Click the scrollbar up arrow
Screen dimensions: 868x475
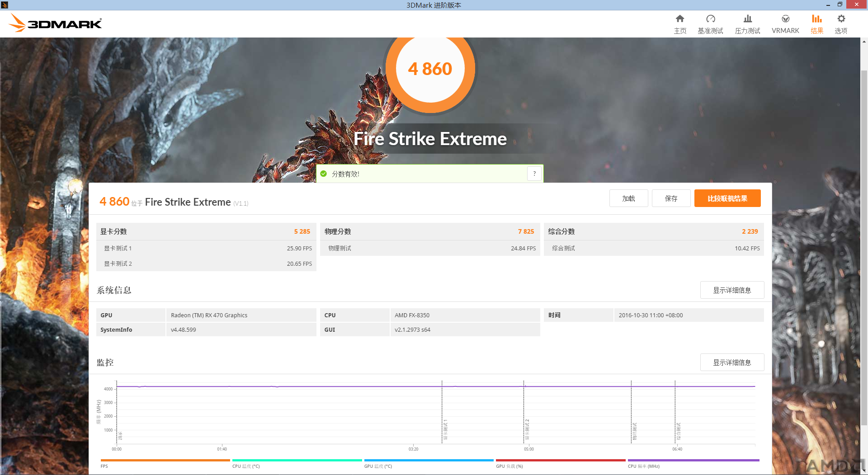coord(864,42)
